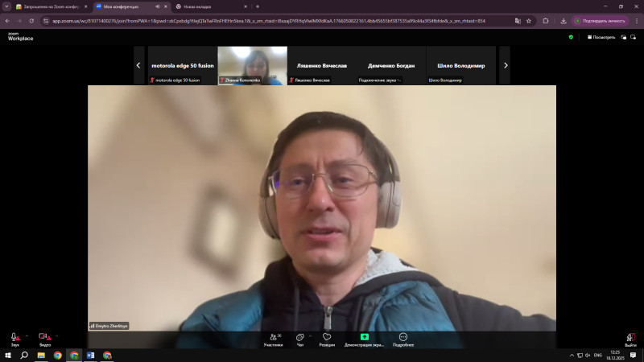This screenshot has width=644, height=362.
Task: Open the view layout menu (Посмотреть)
Action: pos(601,37)
